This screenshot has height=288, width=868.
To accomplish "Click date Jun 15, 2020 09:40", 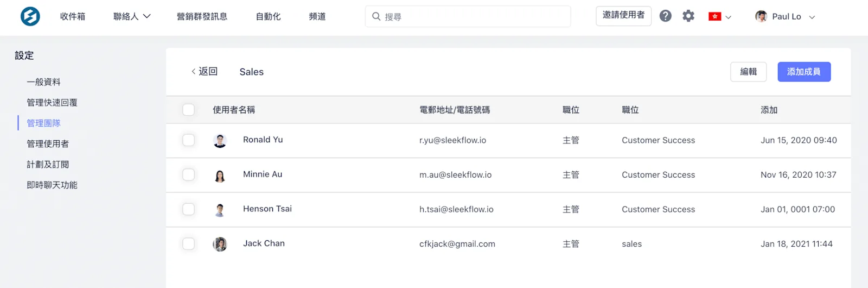I will [799, 140].
